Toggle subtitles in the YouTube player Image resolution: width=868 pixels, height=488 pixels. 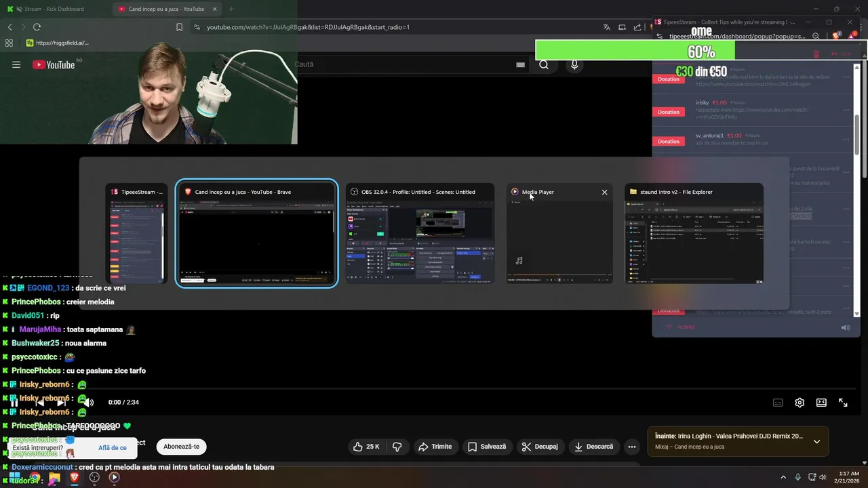pos(778,403)
